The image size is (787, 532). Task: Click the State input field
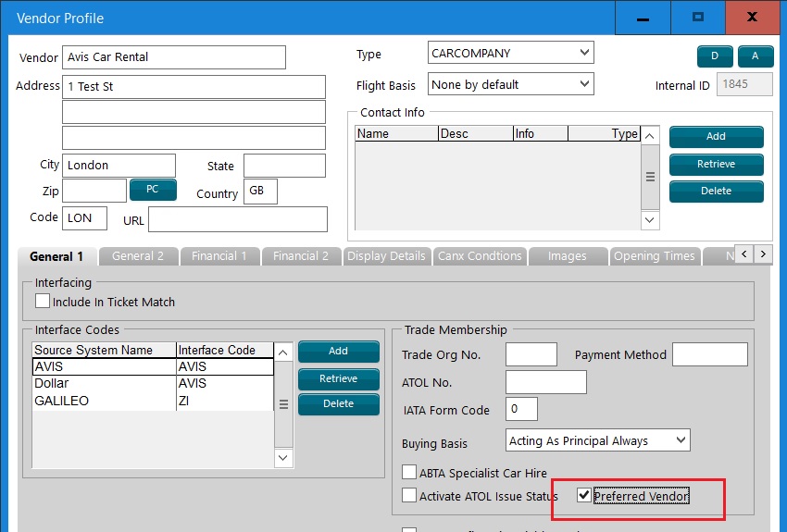pyautogui.click(x=284, y=166)
